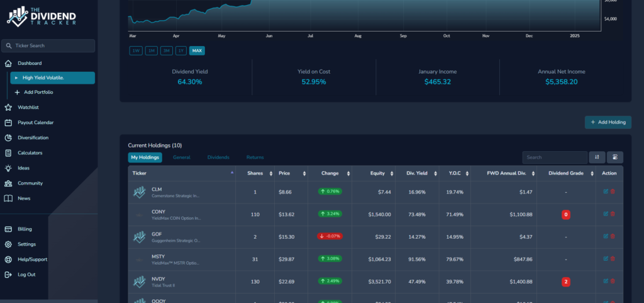Image resolution: width=644 pixels, height=303 pixels.
Task: Click the edit icon for NVDY row
Action: [606, 280]
